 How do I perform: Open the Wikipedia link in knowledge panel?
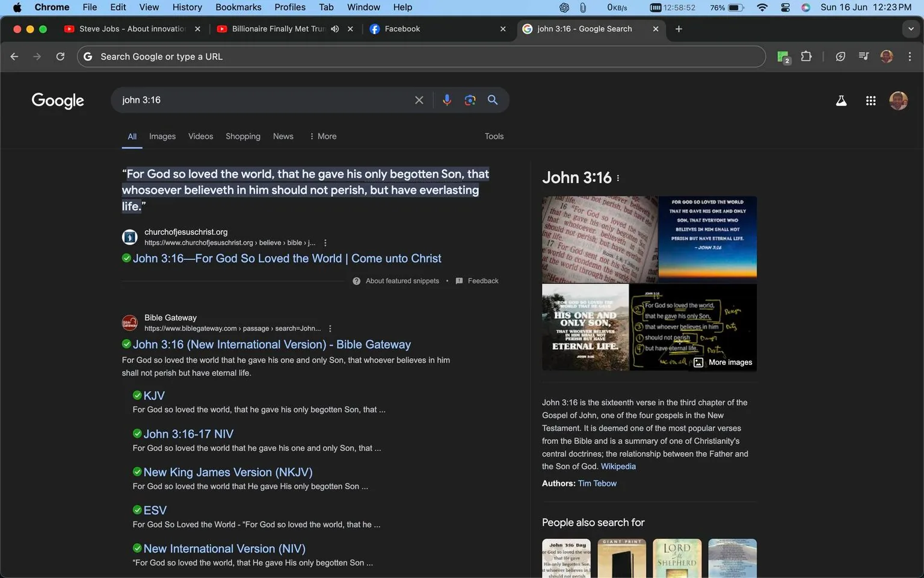pos(618,466)
